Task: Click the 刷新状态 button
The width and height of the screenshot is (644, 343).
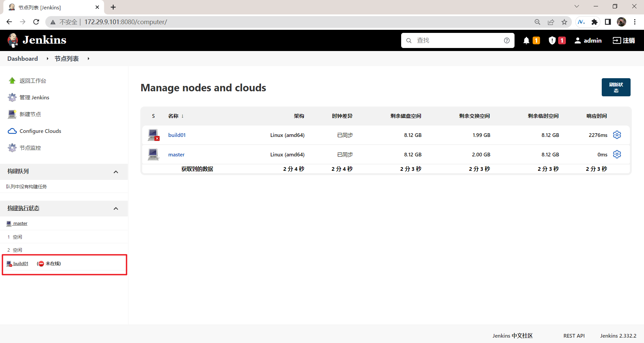Action: [x=616, y=87]
